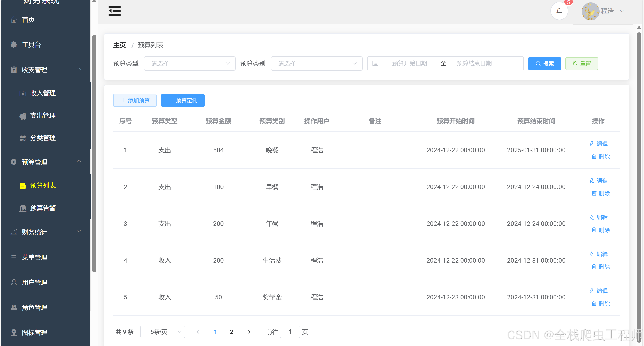The height and width of the screenshot is (346, 644).
Task: Open the 5条/页 page size dropdown
Action: click(163, 332)
